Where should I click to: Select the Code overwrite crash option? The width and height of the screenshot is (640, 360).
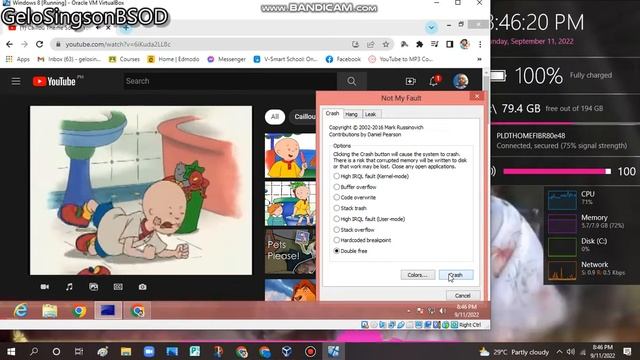pos(354,198)
